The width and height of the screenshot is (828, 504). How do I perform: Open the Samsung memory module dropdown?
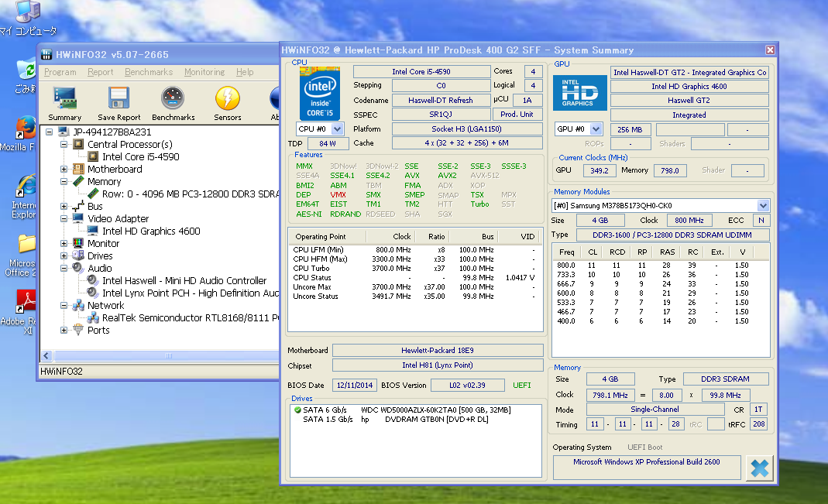tap(763, 205)
